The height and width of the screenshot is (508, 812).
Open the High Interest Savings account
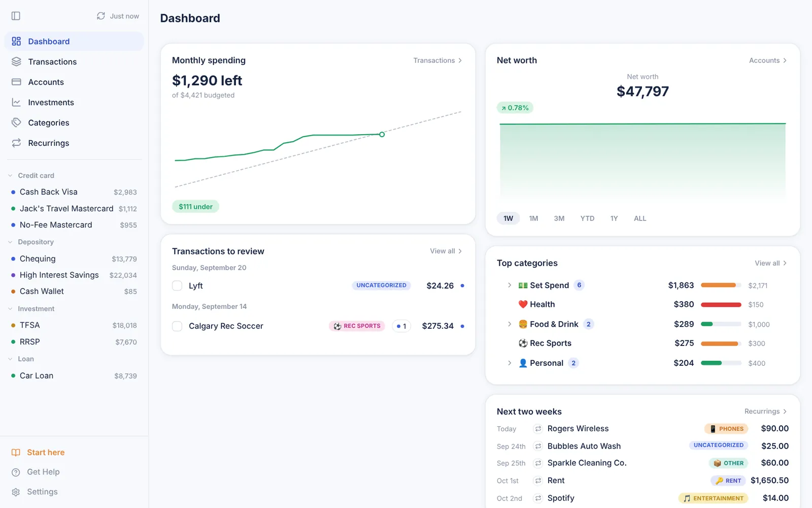(74, 275)
